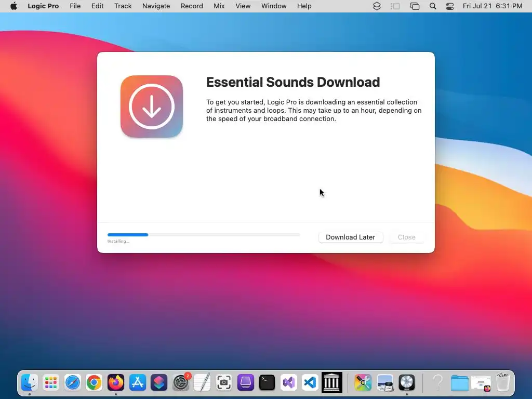Click the Download Later button
Image resolution: width=532 pixels, height=399 pixels.
click(351, 237)
